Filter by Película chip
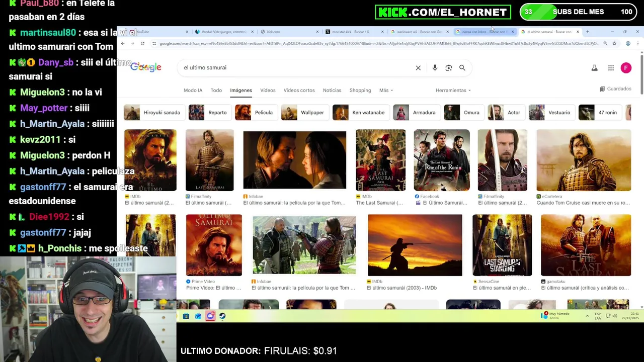This screenshot has height=362, width=644. 256,113
